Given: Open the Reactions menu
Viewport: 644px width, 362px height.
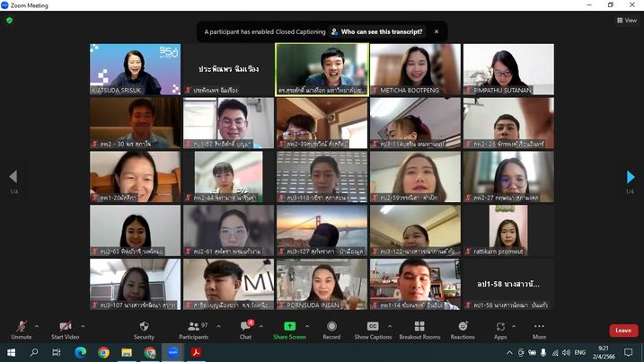Looking at the screenshot, I should 463,329.
